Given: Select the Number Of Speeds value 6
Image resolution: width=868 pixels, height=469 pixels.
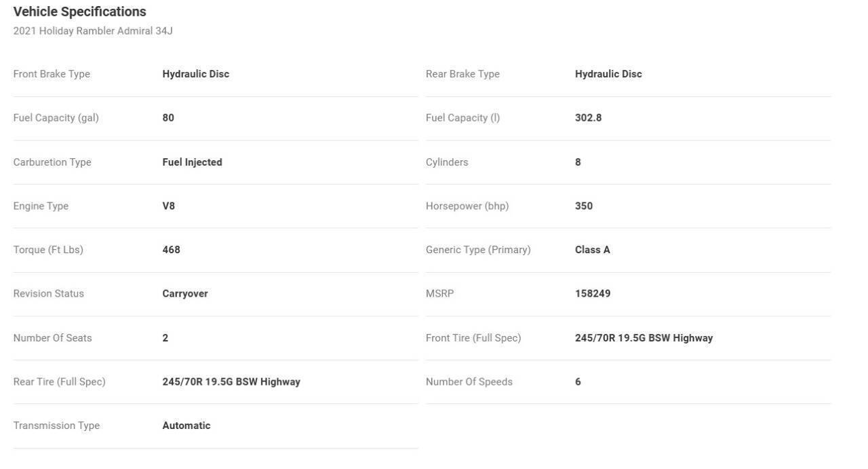Looking at the screenshot, I should [578, 382].
